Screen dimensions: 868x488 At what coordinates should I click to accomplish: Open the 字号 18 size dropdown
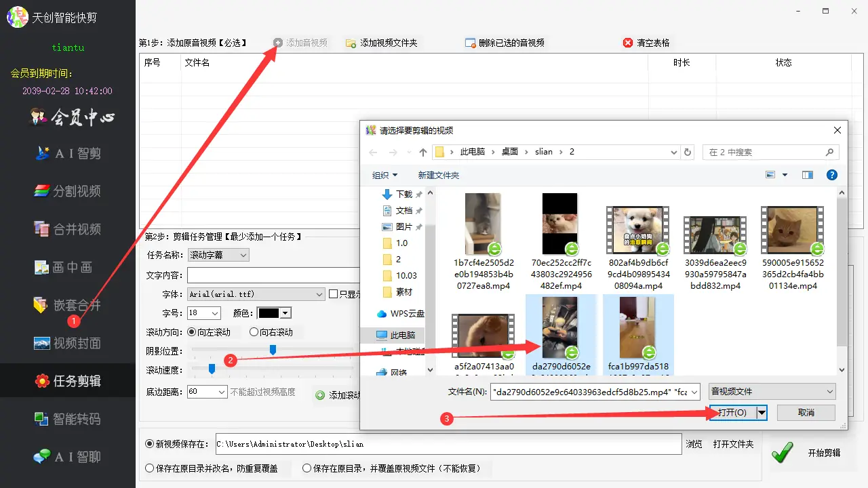click(203, 313)
